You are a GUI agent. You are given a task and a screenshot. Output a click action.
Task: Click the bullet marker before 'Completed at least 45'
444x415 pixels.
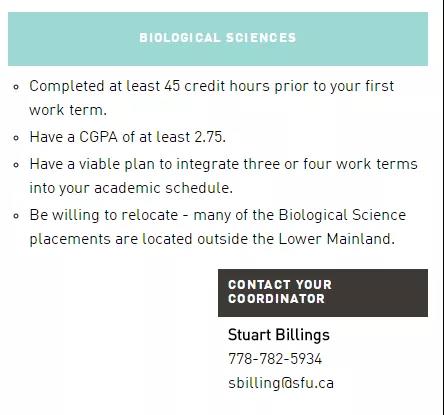click(x=16, y=87)
